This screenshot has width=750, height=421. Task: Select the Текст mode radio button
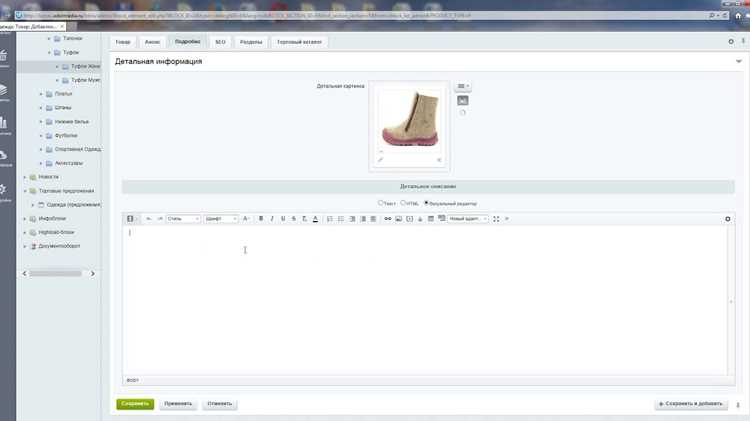[x=381, y=203]
